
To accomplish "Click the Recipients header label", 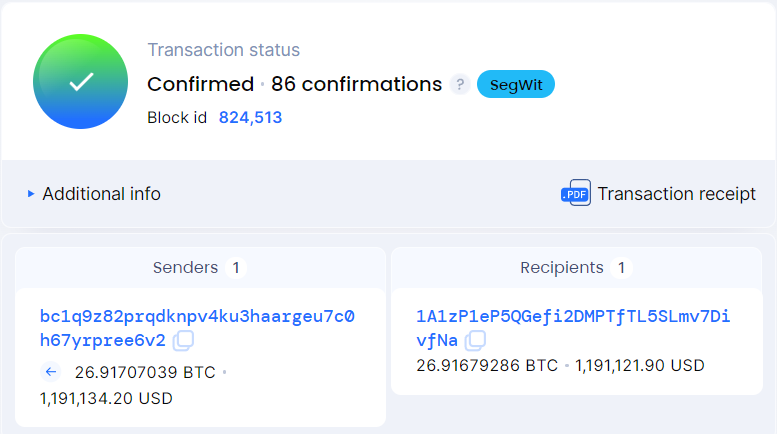I will [561, 268].
